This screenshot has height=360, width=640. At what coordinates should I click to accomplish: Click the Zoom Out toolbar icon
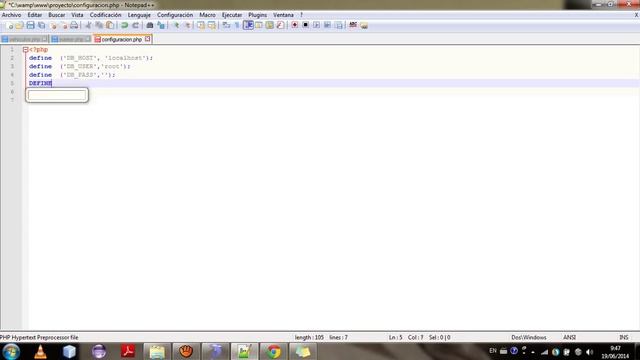coord(187,25)
